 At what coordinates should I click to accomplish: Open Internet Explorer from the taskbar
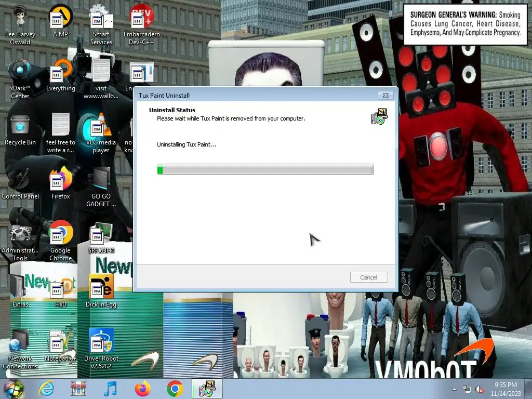(46, 389)
